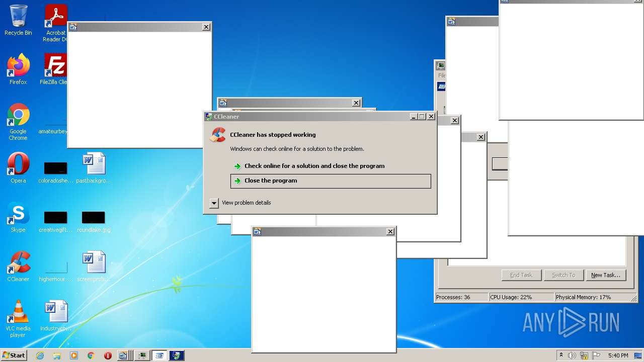Image resolution: width=644 pixels, height=362 pixels.
Task: Click the last taskbar program button
Action: pos(177,355)
